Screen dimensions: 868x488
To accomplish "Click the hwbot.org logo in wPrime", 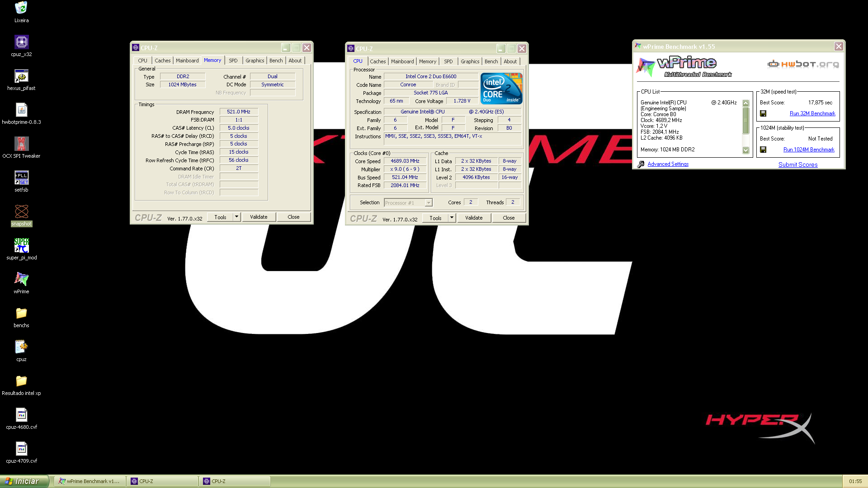I will tap(803, 64).
